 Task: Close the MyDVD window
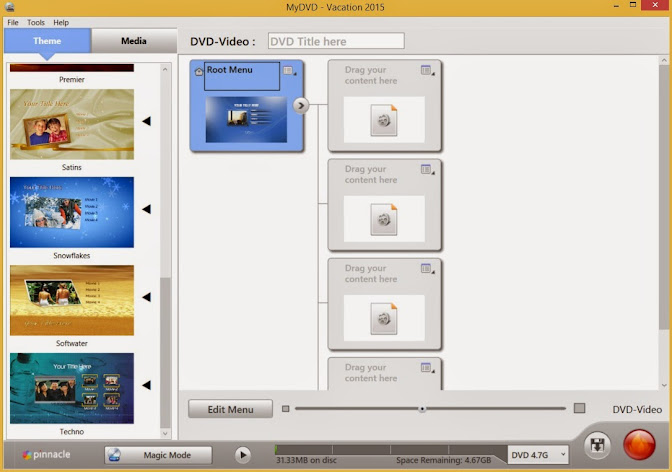pyautogui.click(x=655, y=5)
